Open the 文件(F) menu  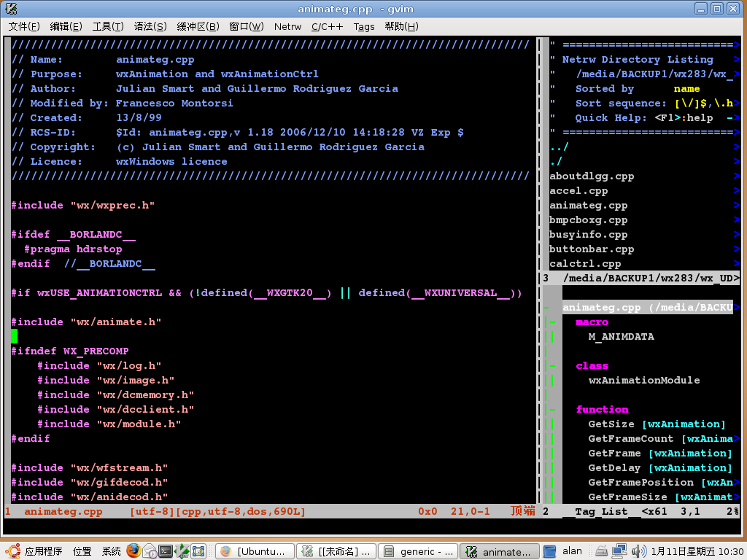(24, 26)
